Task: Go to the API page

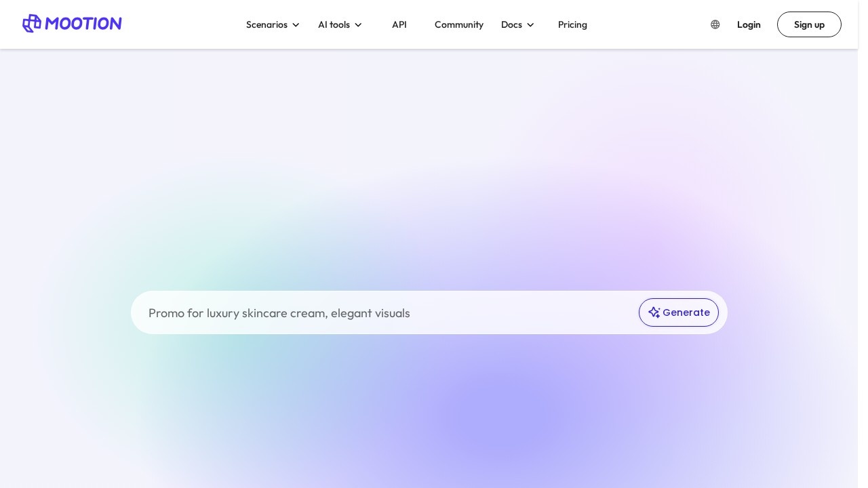Action: click(399, 24)
